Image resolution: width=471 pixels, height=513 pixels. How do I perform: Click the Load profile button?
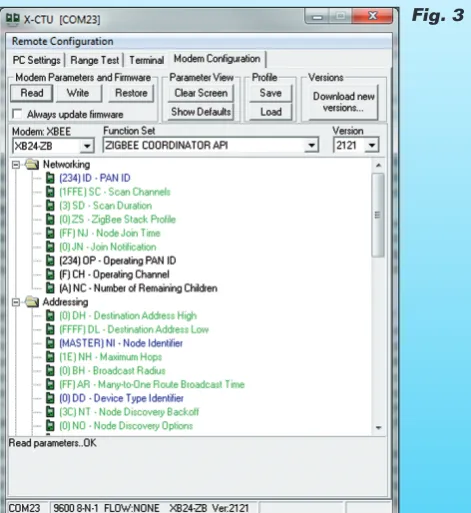tap(271, 112)
